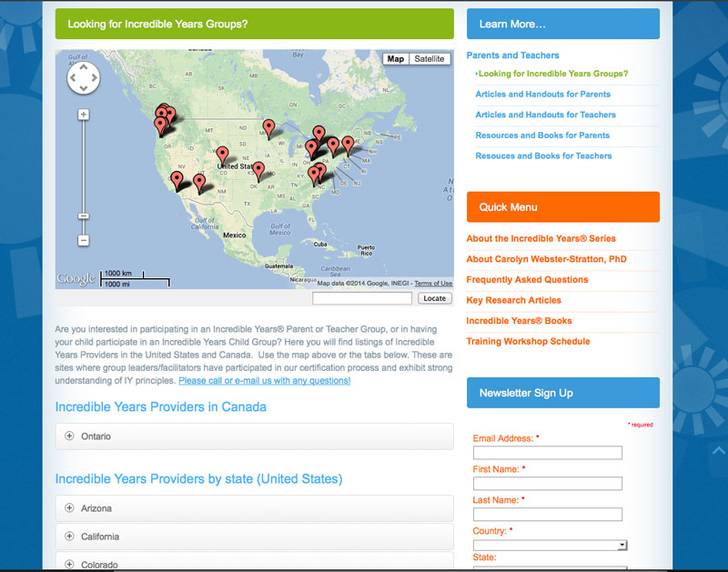Select the Ontario map pin above Michigan

click(319, 135)
